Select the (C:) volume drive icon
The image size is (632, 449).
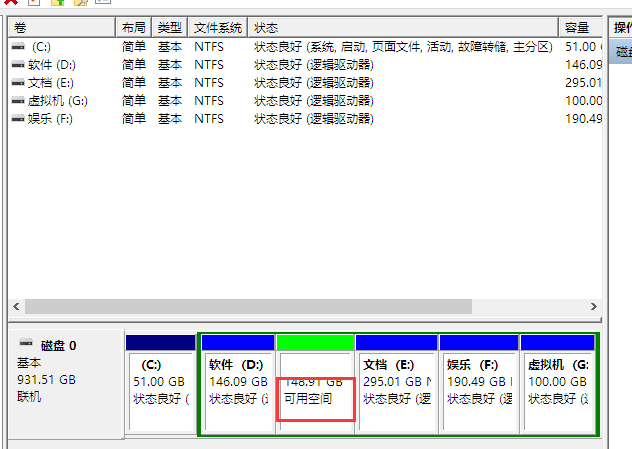coord(18,47)
